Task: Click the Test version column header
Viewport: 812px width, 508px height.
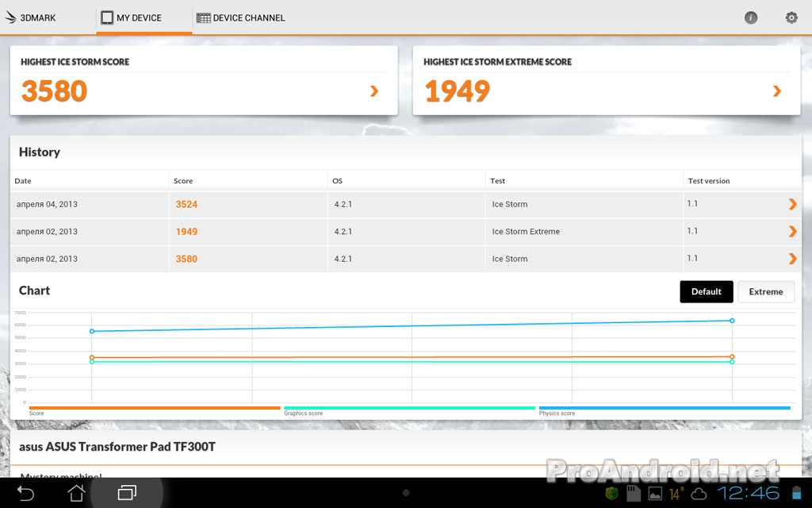Action: pyautogui.click(x=708, y=181)
